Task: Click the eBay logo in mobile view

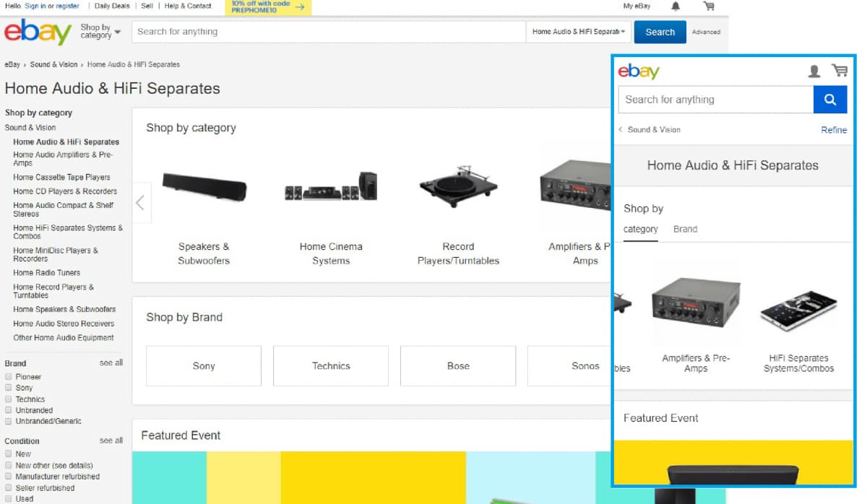Action: (x=639, y=71)
